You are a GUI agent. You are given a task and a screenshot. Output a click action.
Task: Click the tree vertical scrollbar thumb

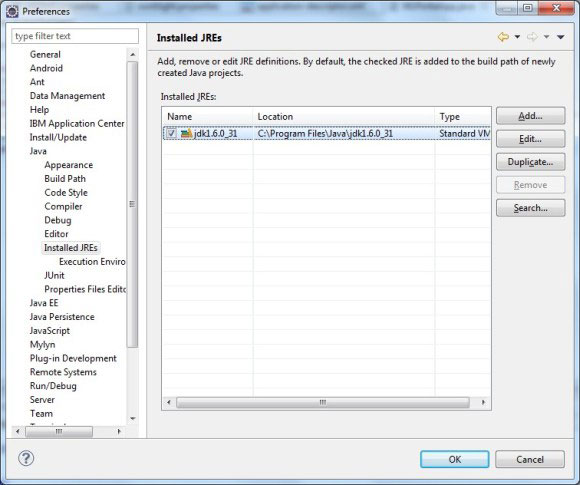(132, 204)
